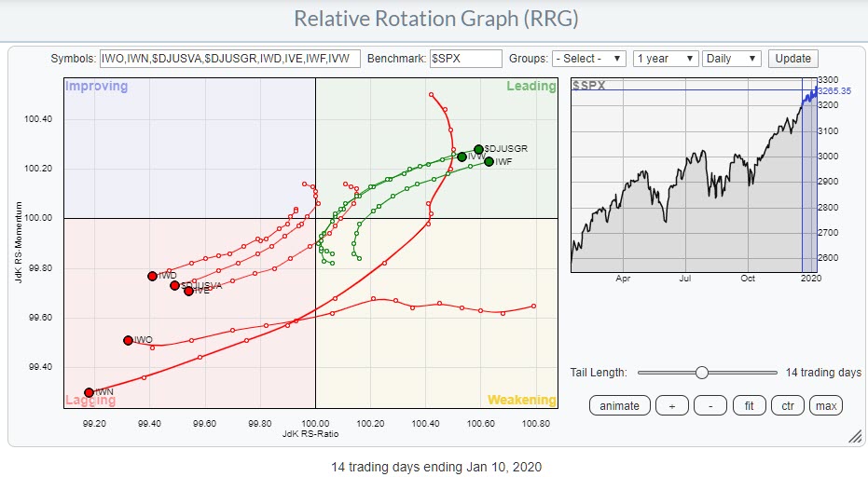Select the IWF green marker

[x=489, y=161]
